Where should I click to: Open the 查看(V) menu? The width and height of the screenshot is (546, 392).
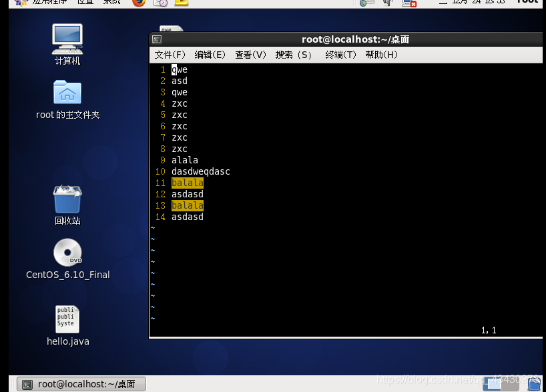click(x=250, y=55)
